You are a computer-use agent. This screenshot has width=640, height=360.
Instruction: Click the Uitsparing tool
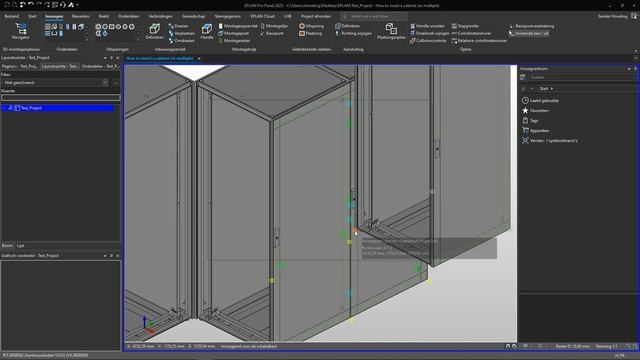click(311, 26)
